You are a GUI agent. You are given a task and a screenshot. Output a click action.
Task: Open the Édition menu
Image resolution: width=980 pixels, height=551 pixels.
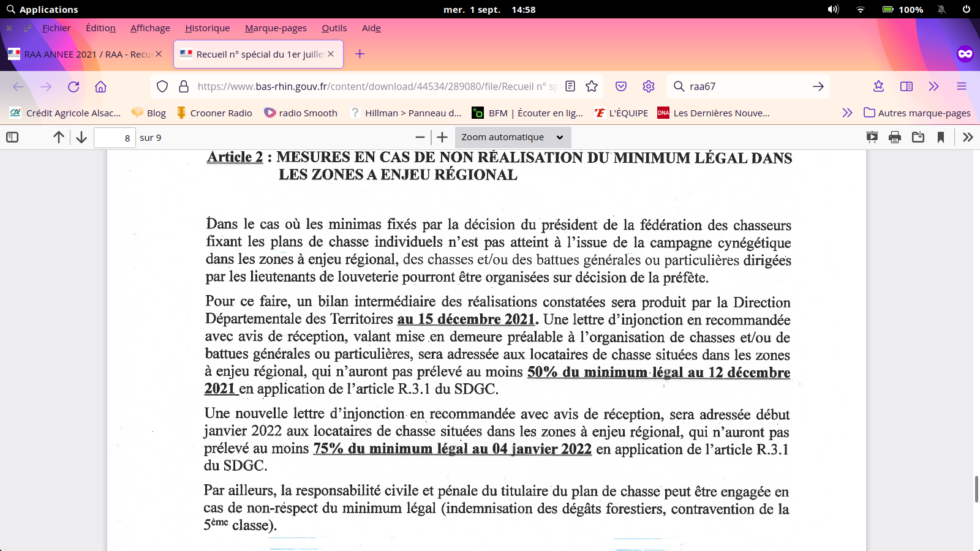pyautogui.click(x=100, y=28)
